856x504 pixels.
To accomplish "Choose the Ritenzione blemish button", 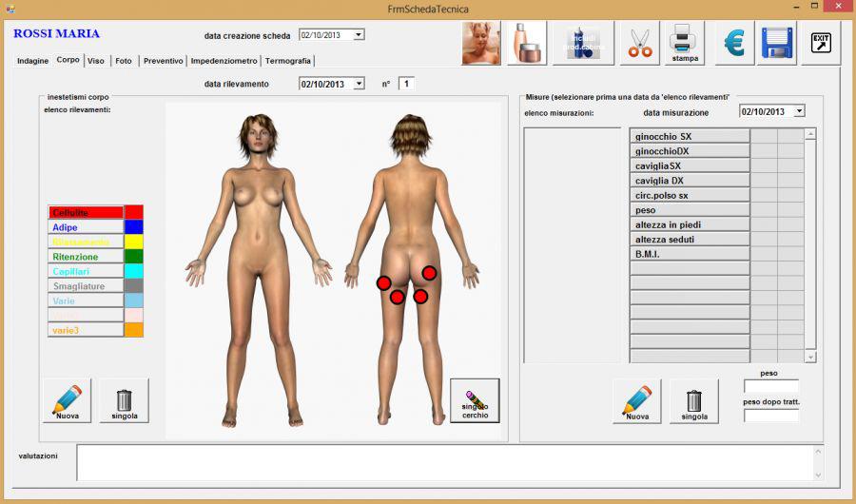I will point(86,257).
